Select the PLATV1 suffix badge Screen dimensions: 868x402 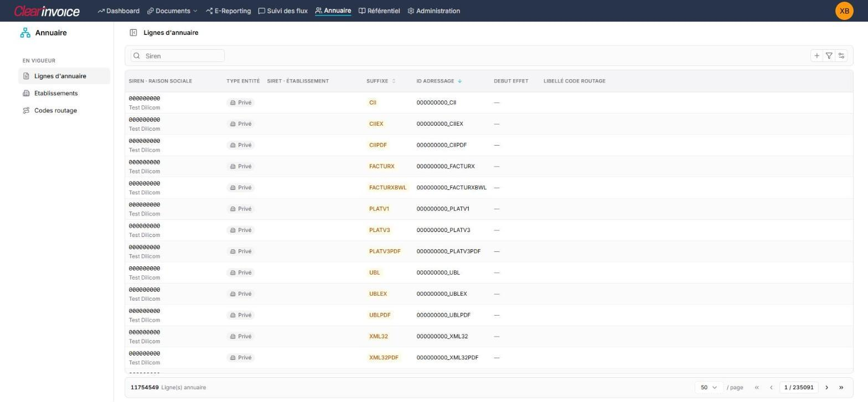[x=379, y=209]
